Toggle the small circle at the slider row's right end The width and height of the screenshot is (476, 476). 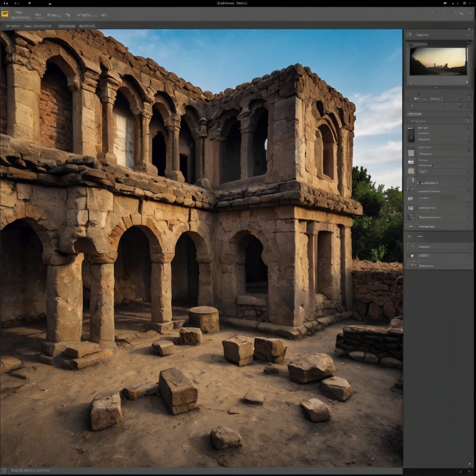point(467,198)
